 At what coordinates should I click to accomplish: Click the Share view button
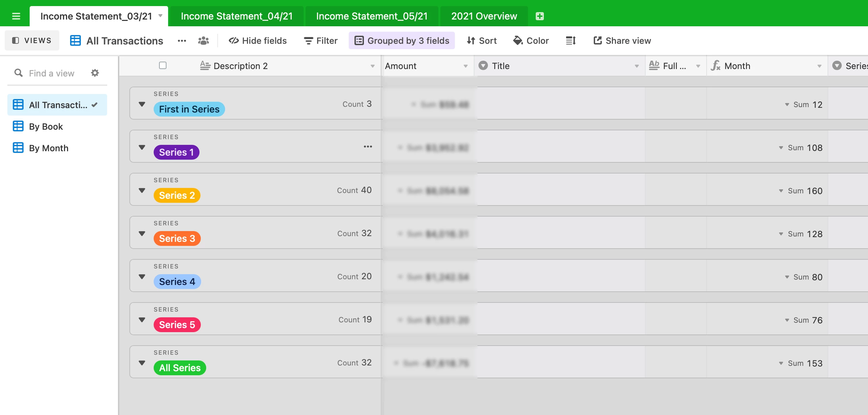coord(622,41)
